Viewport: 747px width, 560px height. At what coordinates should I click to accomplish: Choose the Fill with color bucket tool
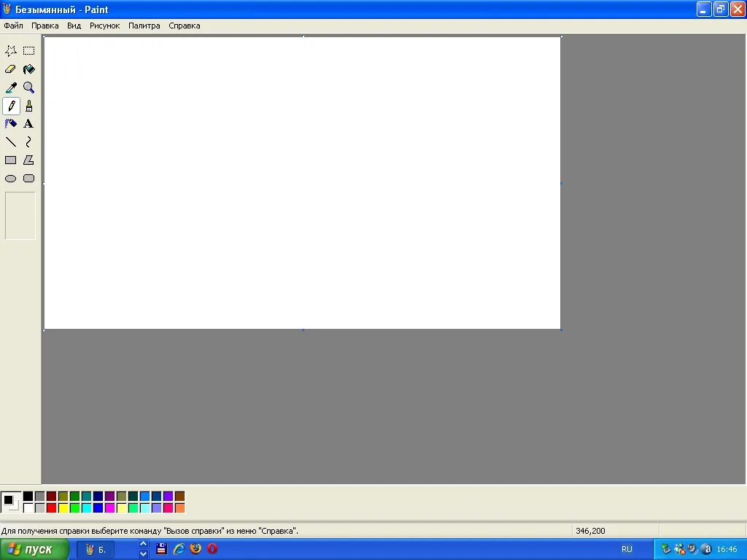29,69
